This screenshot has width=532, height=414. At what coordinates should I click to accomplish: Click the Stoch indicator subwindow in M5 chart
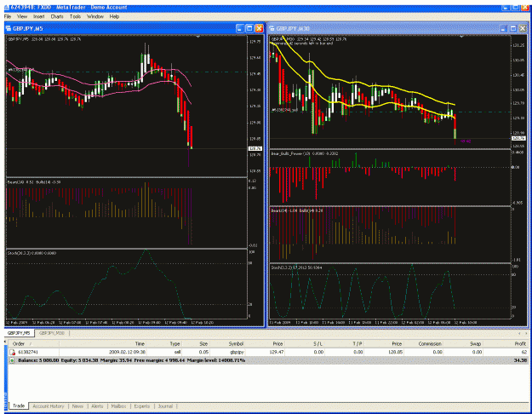coord(127,284)
